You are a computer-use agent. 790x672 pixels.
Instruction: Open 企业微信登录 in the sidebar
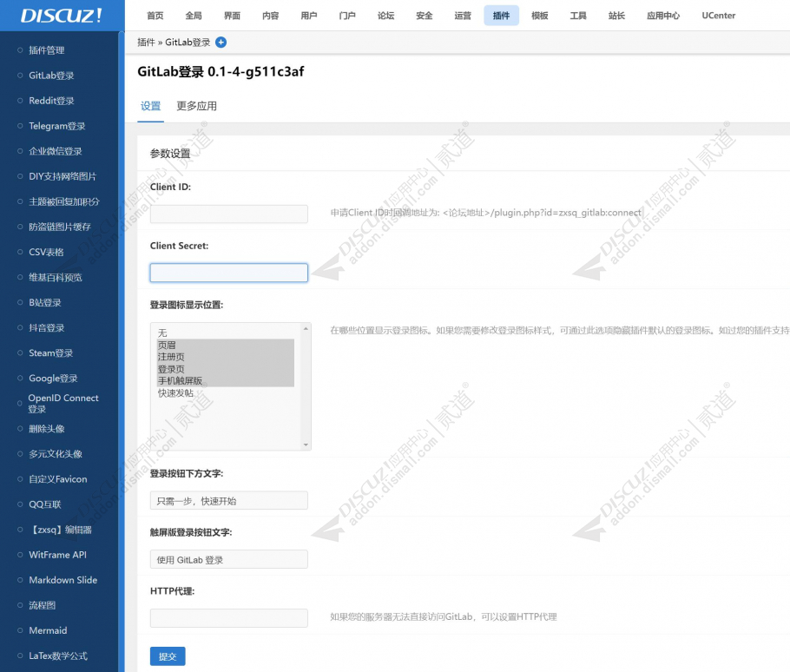(x=56, y=150)
